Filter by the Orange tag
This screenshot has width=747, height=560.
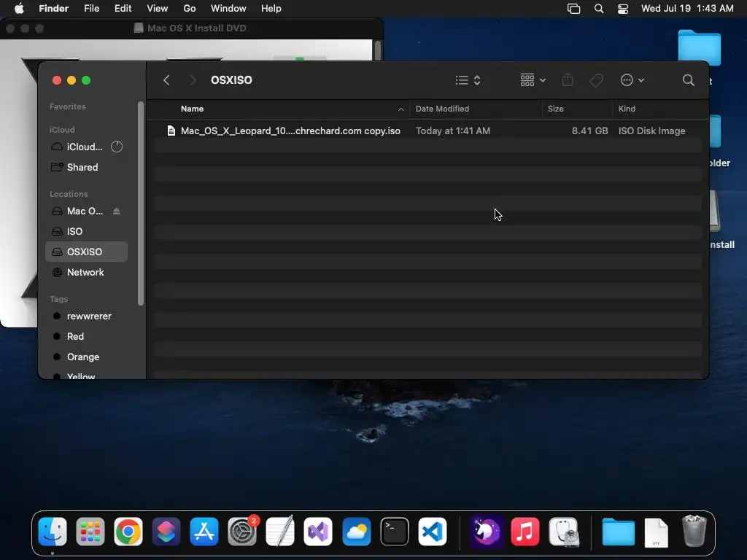click(x=83, y=357)
